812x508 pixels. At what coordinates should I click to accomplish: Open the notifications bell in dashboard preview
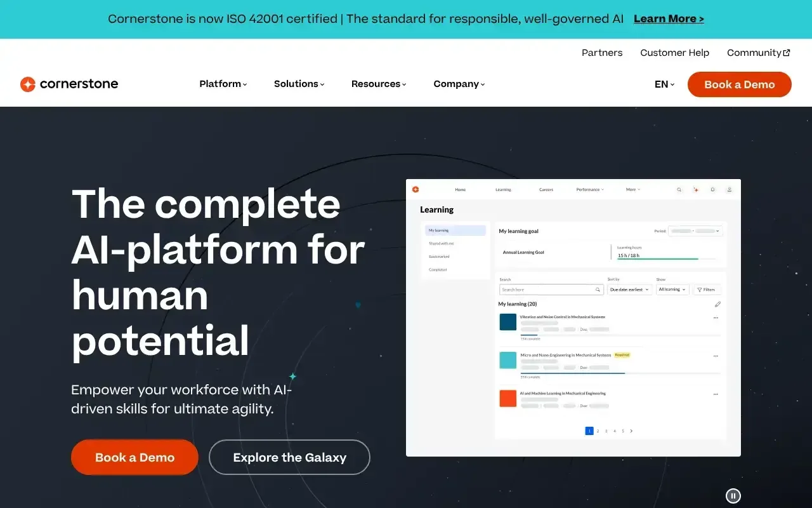tap(712, 189)
